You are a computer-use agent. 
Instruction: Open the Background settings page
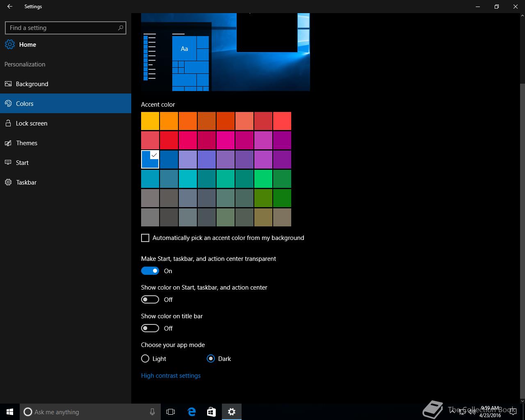point(32,84)
